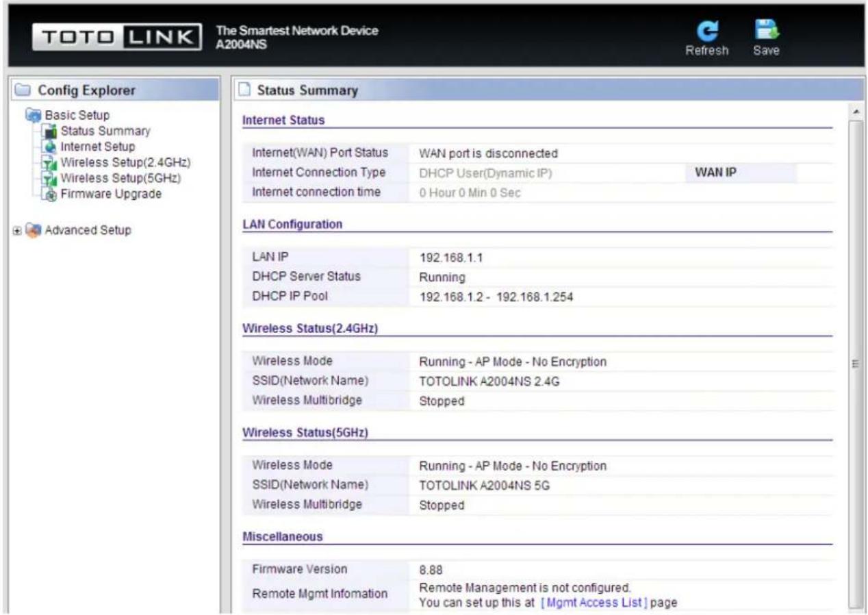Click SSID value 'TOTOLINK A2004NS 5G'

click(x=485, y=486)
